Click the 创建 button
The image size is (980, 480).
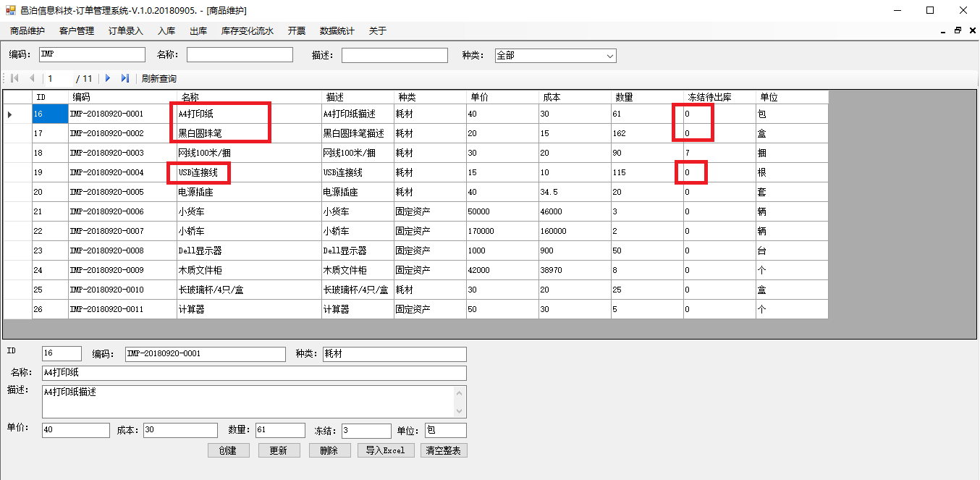[x=228, y=450]
